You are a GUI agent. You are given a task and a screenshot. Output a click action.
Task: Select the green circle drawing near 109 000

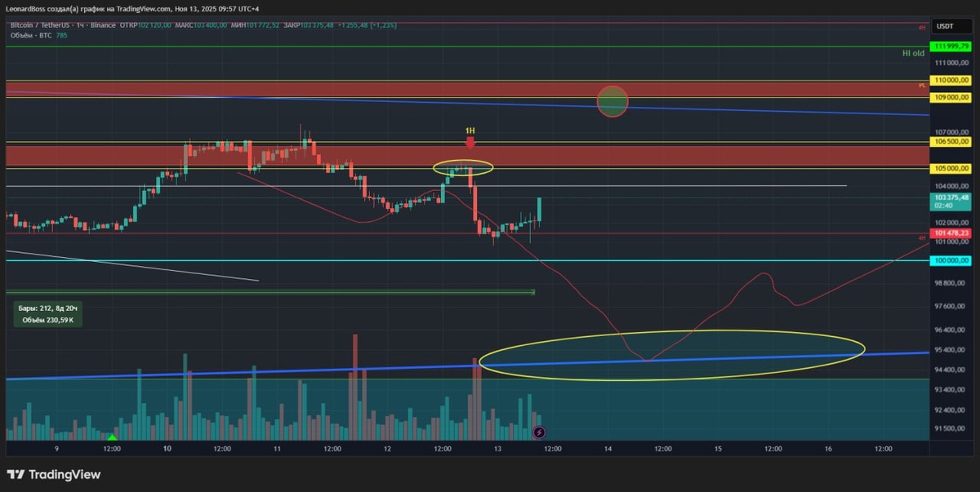click(612, 101)
